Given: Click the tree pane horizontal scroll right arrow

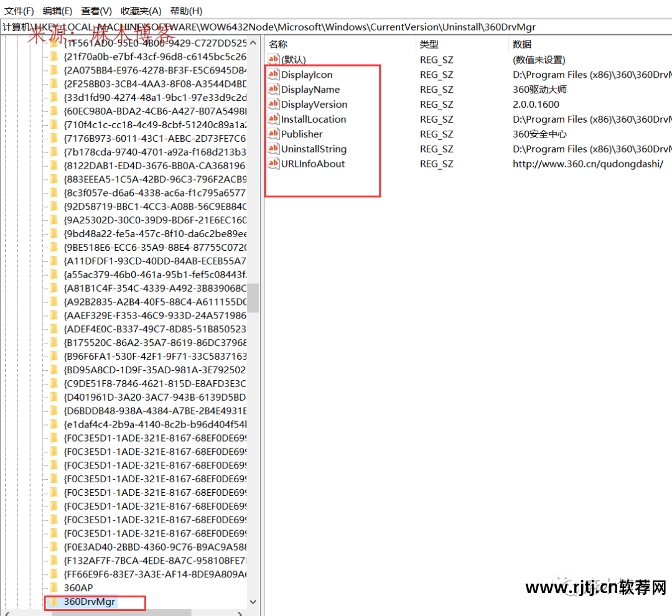Looking at the screenshot, I should [240, 614].
